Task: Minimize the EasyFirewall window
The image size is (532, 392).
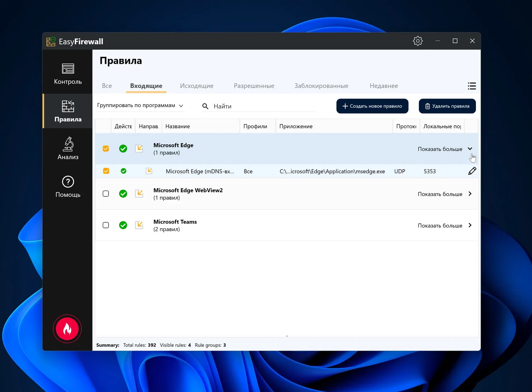Action: click(x=438, y=41)
